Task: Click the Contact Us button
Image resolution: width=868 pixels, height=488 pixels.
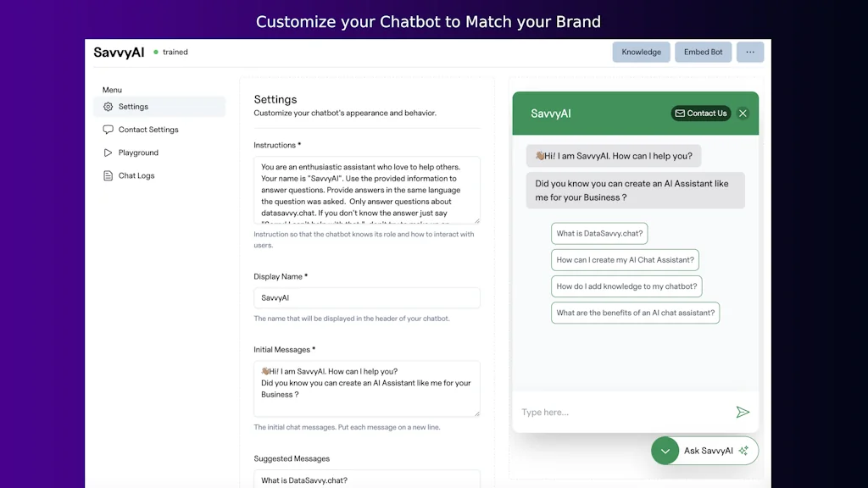Action: pyautogui.click(x=701, y=113)
